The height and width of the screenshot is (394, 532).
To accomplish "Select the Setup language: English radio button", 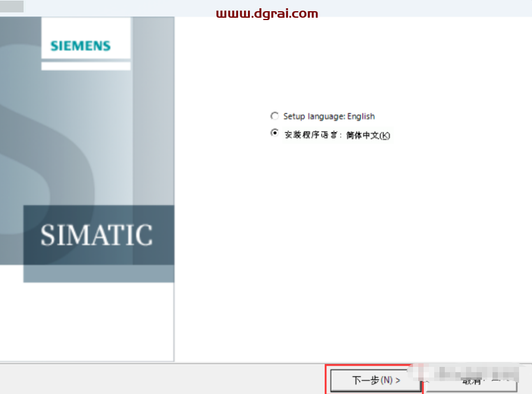I will [274, 116].
